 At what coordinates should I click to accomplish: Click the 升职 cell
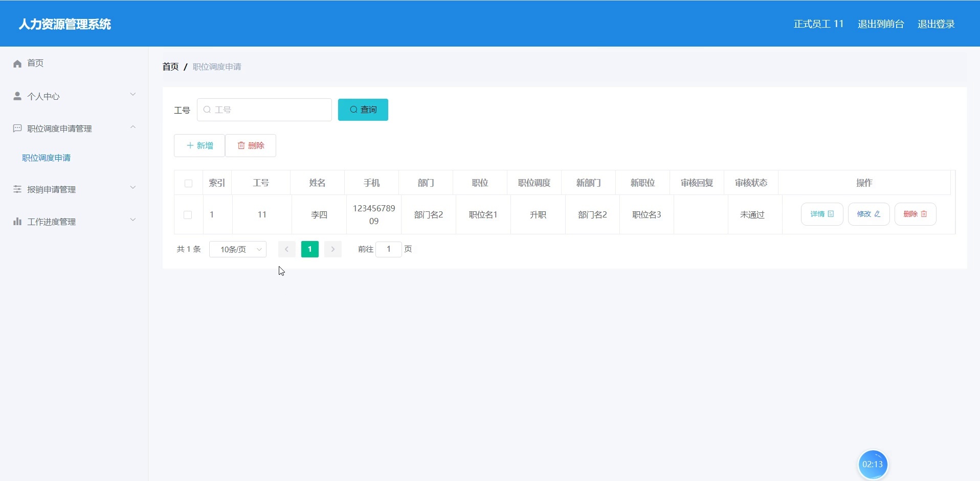click(x=538, y=215)
